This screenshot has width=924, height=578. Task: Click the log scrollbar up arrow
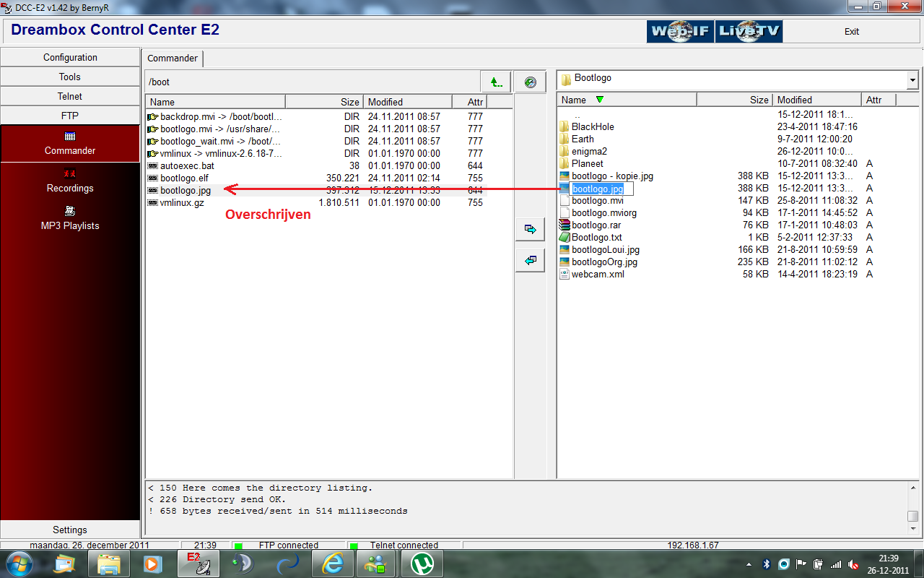pos(913,488)
